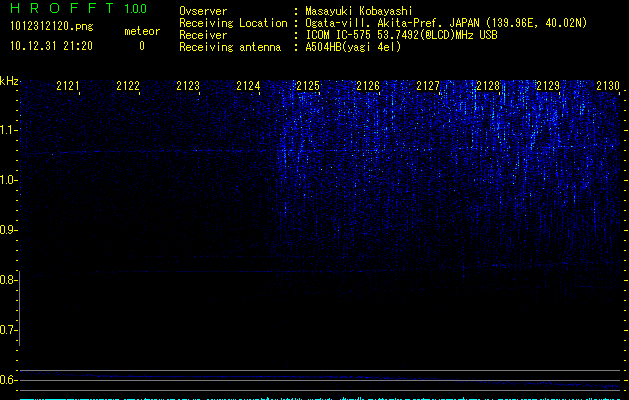Viewport: 629px width, 400px height.
Task: Click the 1.1 frequency axis label
Action: click(x=8, y=130)
